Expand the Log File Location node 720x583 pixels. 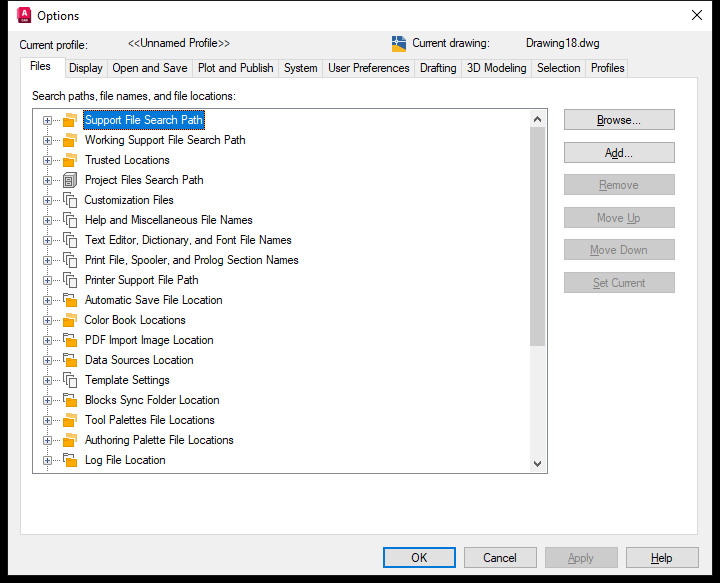tap(47, 460)
